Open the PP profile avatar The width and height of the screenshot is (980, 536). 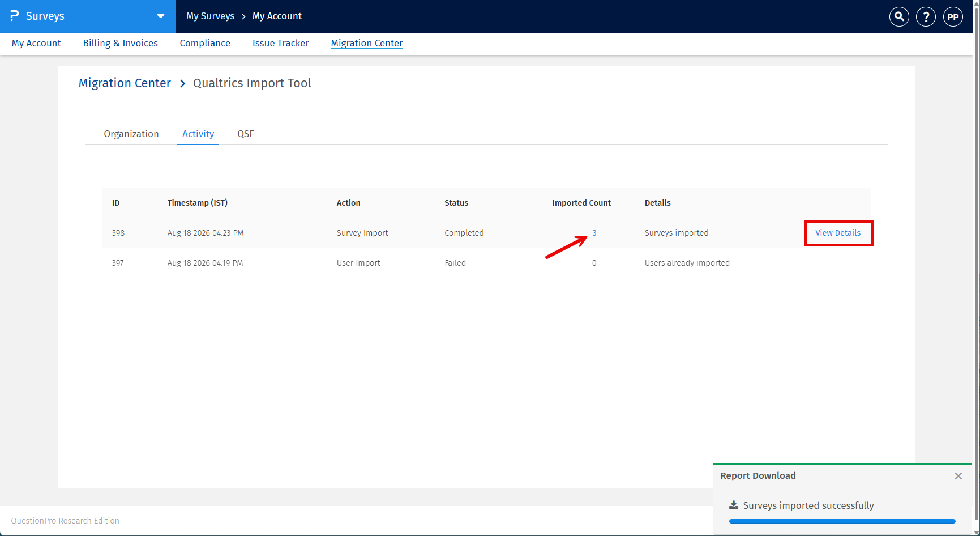tap(953, 16)
